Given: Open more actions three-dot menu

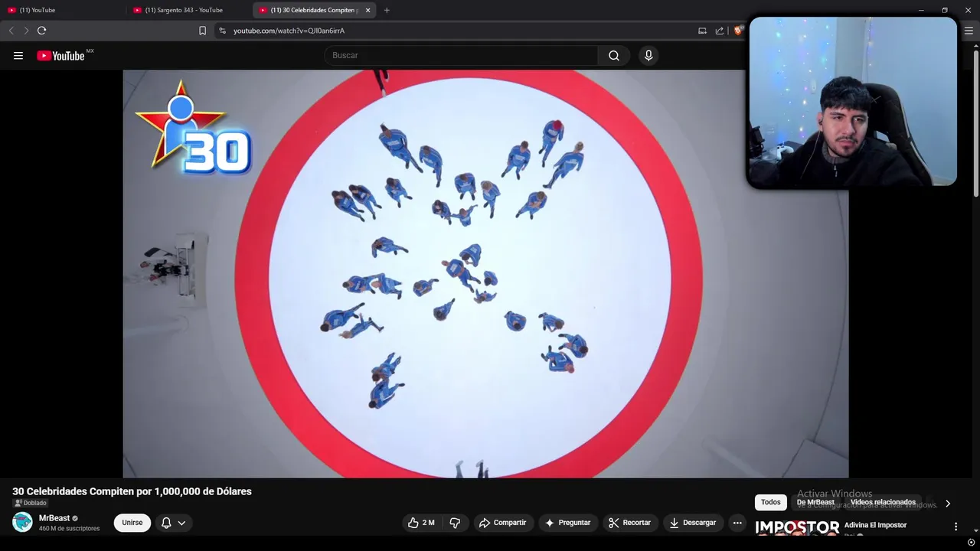Looking at the screenshot, I should point(737,523).
